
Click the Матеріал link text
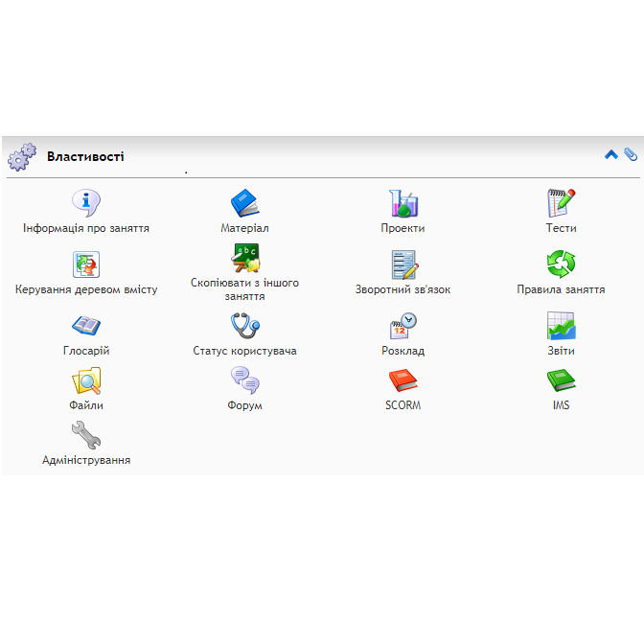click(244, 228)
